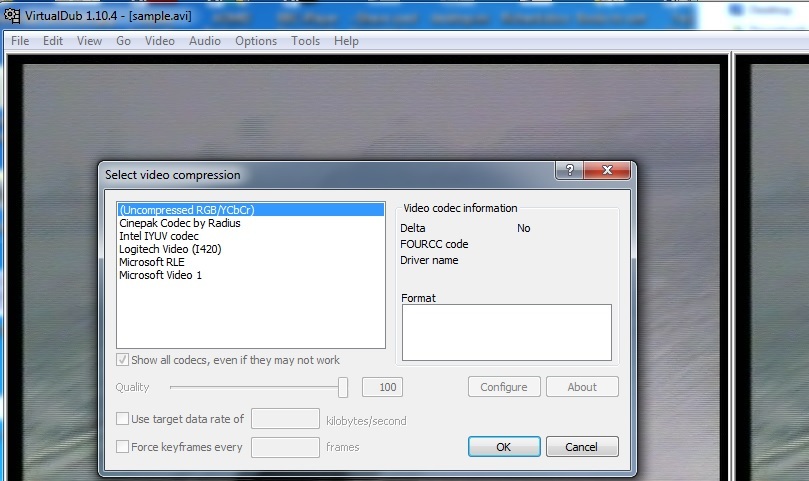Open the Edit menu
This screenshot has width=809, height=481.
(x=53, y=41)
